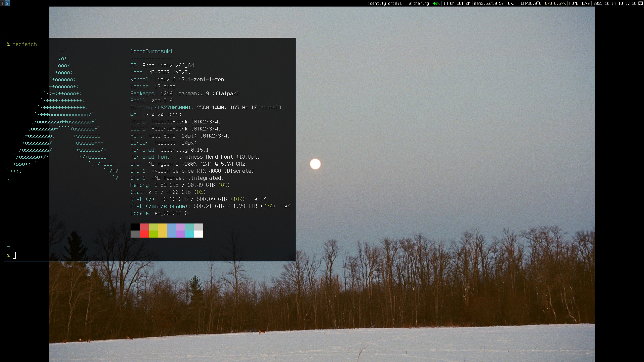The height and width of the screenshot is (362, 644).
Task: Click the TEMP 36.0°C status block
Action: [530, 3]
